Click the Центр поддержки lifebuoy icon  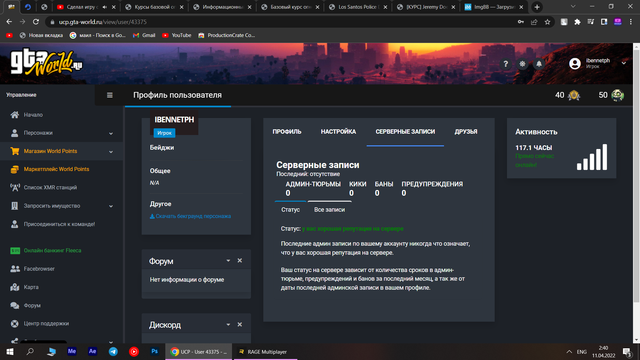coord(15,324)
